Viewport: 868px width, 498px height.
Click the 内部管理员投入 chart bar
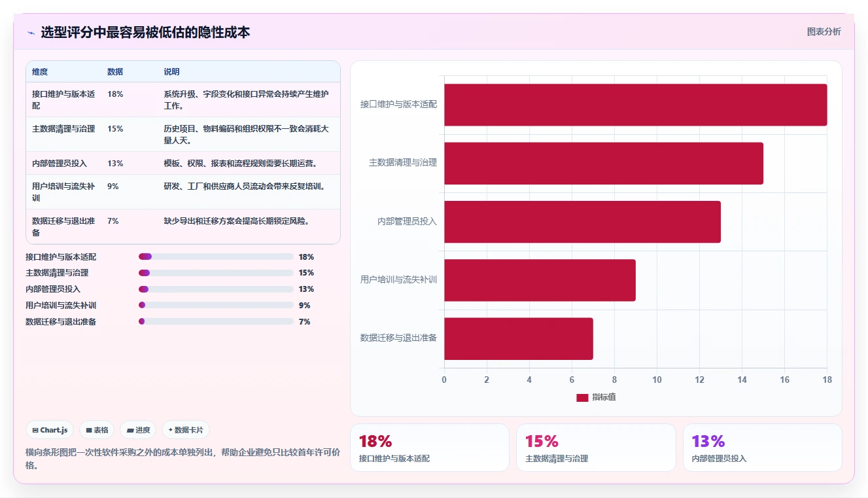583,222
